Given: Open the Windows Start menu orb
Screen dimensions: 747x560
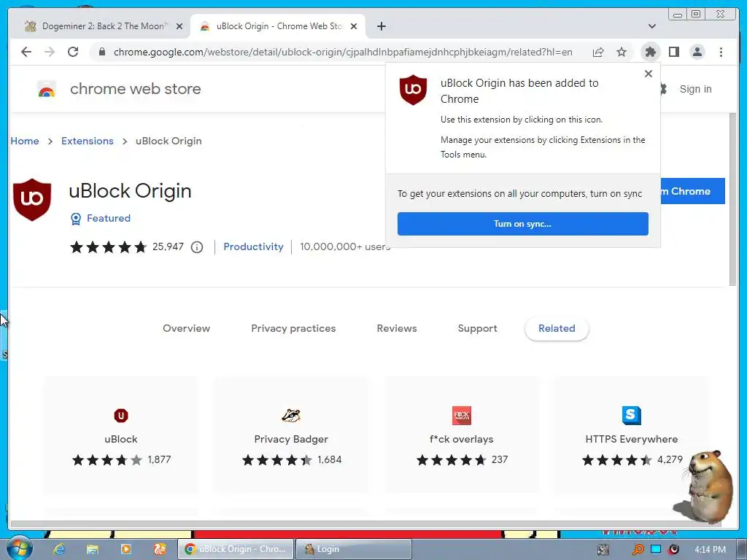Looking at the screenshot, I should pos(19,548).
